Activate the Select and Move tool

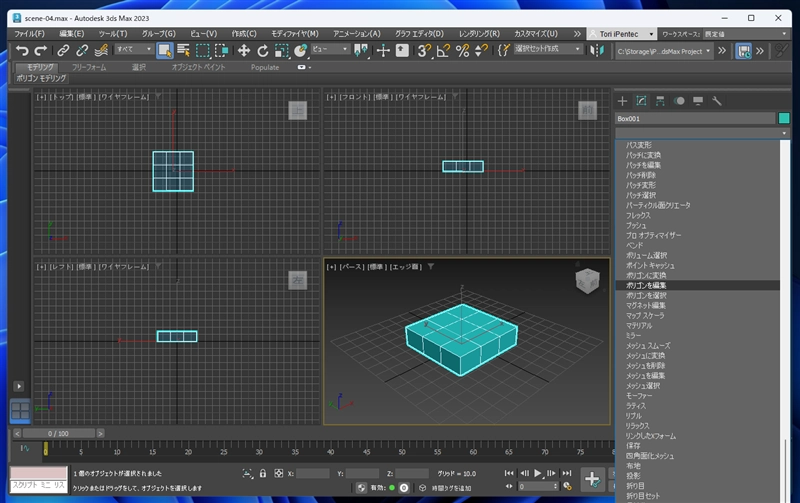(x=244, y=50)
